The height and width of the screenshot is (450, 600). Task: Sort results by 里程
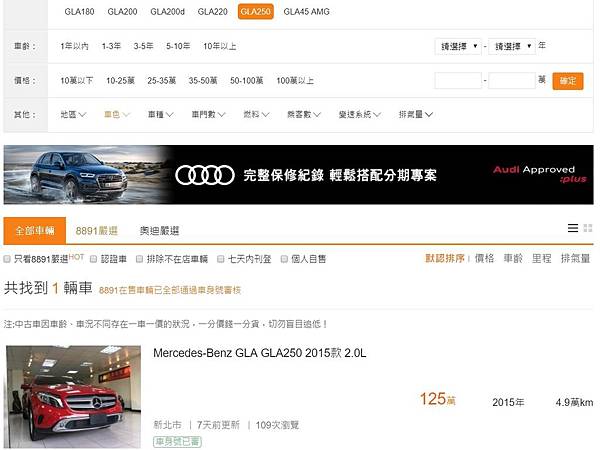click(x=541, y=259)
